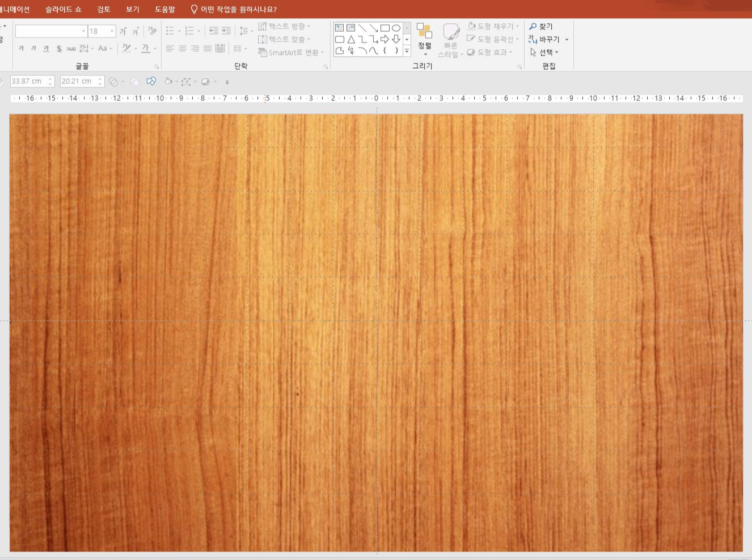
Task: Apply a numbered list
Action: tap(189, 31)
